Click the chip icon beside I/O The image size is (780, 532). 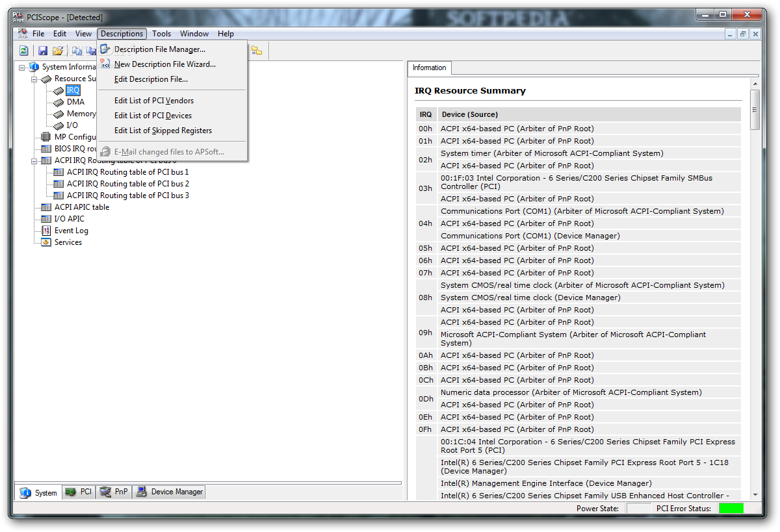coord(58,125)
